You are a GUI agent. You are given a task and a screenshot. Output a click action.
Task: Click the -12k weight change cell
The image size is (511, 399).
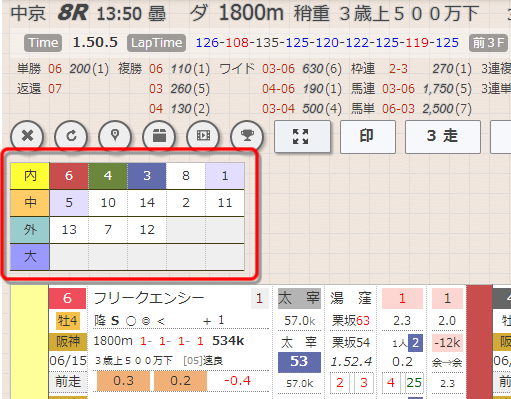tap(447, 343)
